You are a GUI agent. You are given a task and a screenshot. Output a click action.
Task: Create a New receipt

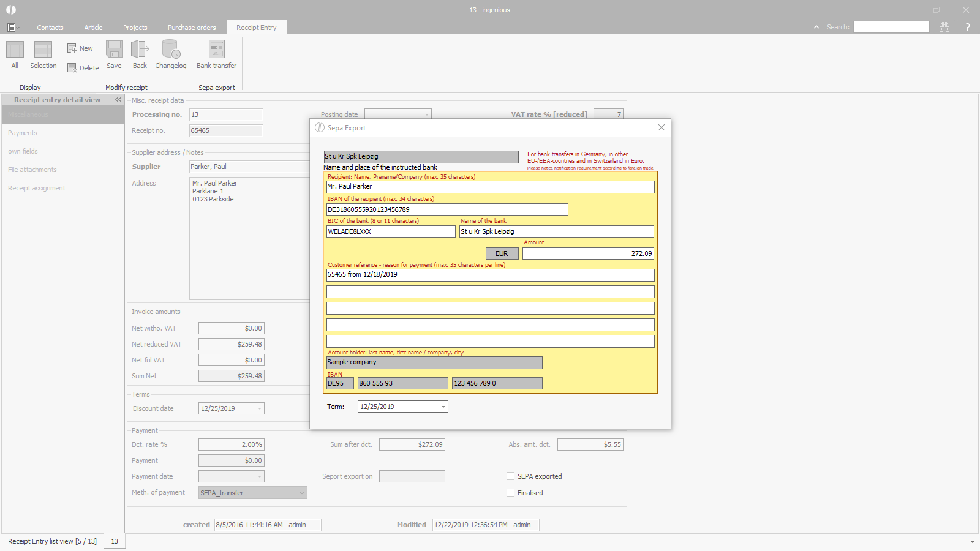tap(80, 48)
